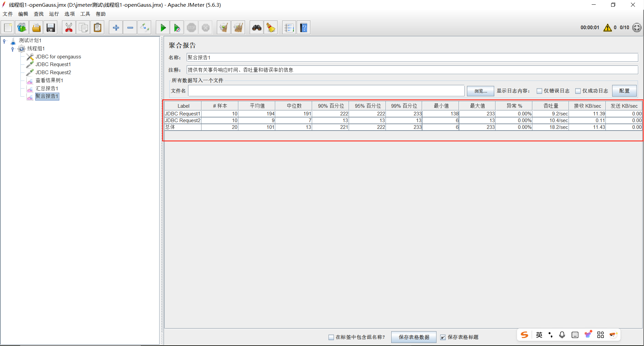
Task: Click the Shutdown test icon
Action: click(x=206, y=28)
